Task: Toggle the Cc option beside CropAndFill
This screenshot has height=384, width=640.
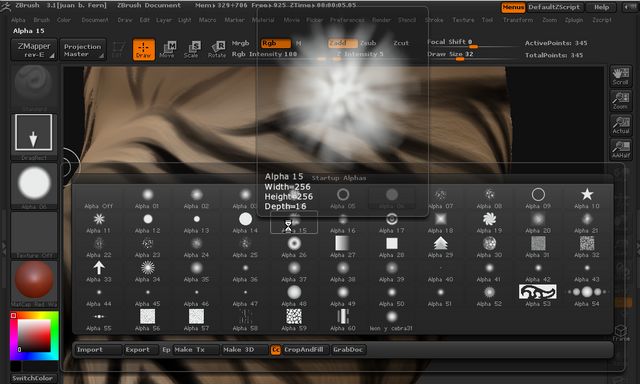Action: click(276, 350)
